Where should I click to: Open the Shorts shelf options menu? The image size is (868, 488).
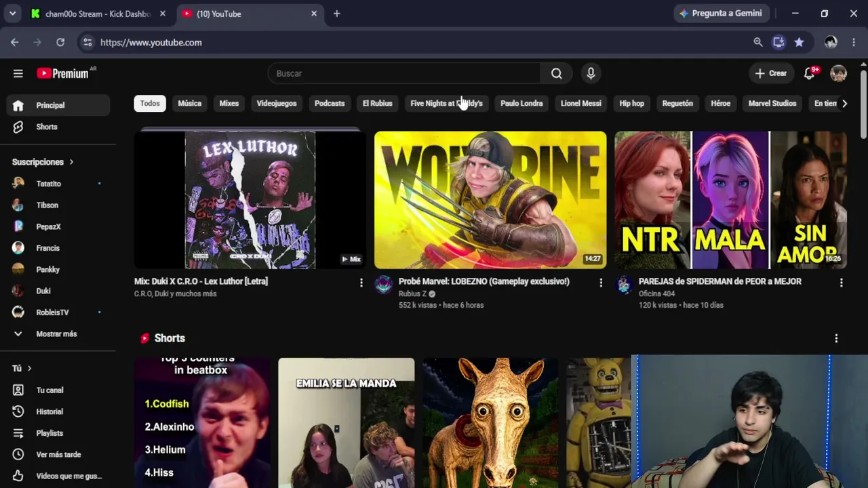pos(836,338)
